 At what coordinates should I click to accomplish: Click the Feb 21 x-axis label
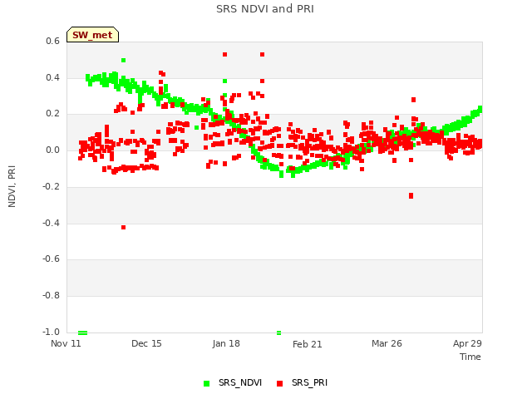[x=307, y=344]
